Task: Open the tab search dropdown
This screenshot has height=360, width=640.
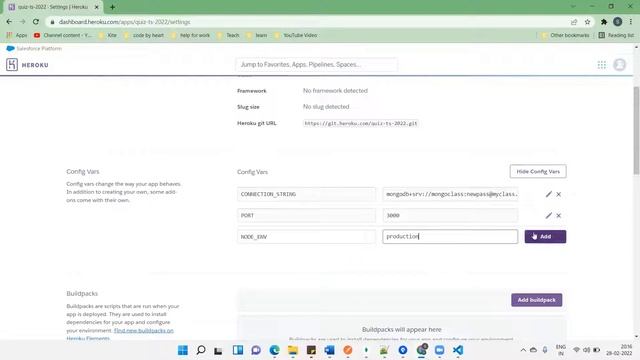Action: pyautogui.click(x=573, y=6)
